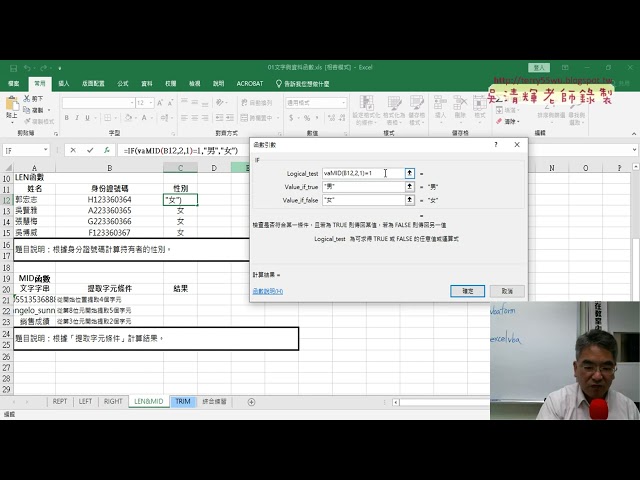This screenshot has width=640, height=480.
Task: Open the 通用格式 number format dropdown
Action: click(x=344, y=103)
